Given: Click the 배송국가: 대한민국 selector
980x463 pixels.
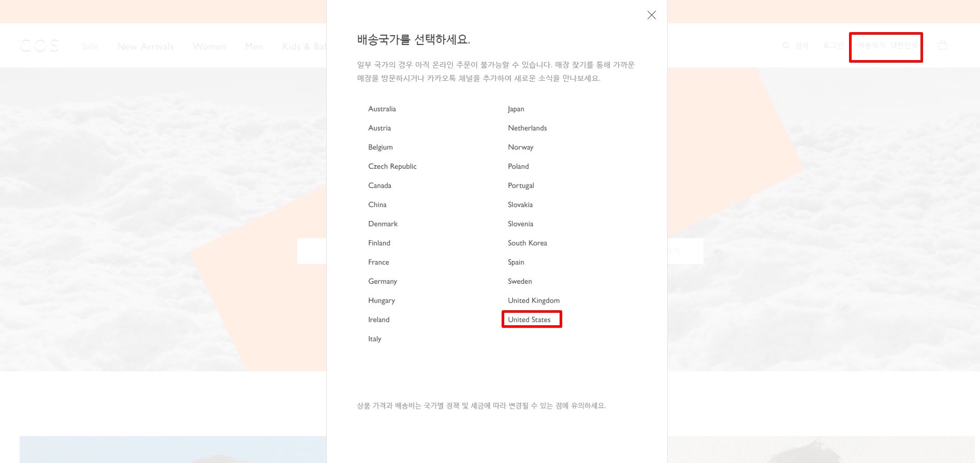Looking at the screenshot, I should click(887, 46).
